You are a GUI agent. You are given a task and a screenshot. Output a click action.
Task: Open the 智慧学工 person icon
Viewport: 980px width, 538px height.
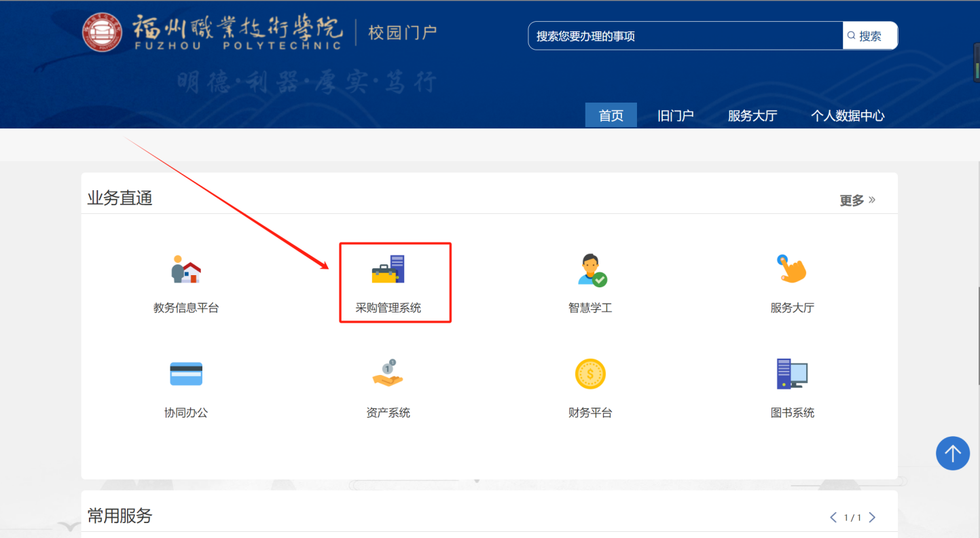pos(591,269)
